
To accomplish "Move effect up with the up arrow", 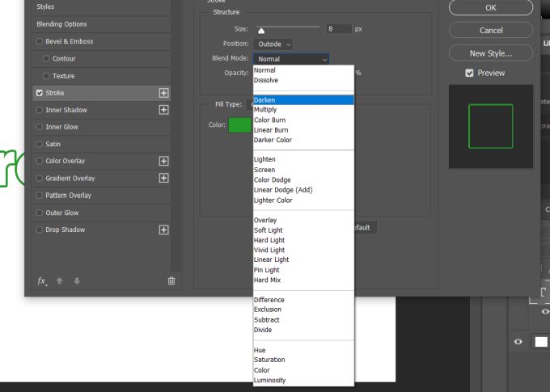I will pyautogui.click(x=60, y=280).
